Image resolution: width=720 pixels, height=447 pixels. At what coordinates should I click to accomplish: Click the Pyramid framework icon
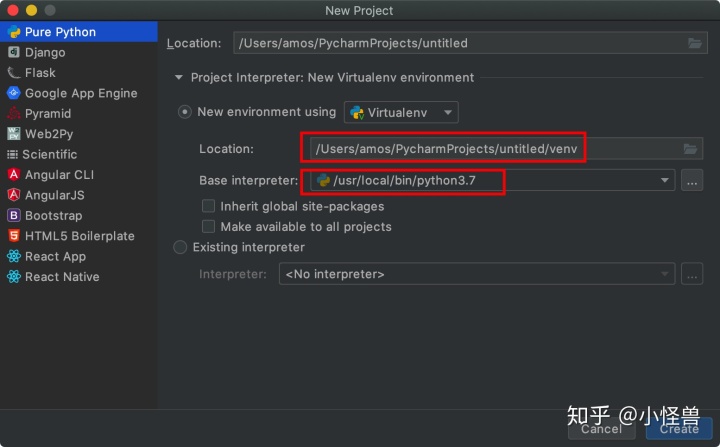click(14, 113)
